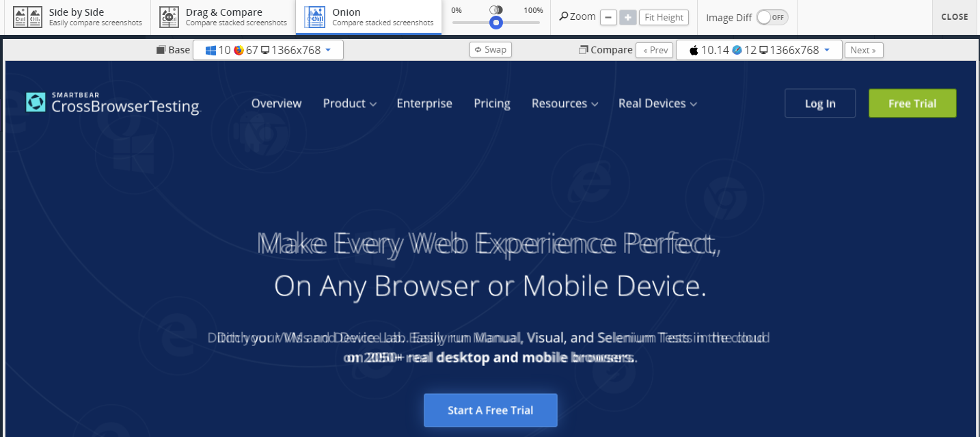
Task: Click the Zoom magnifier icon
Action: pyautogui.click(x=563, y=16)
